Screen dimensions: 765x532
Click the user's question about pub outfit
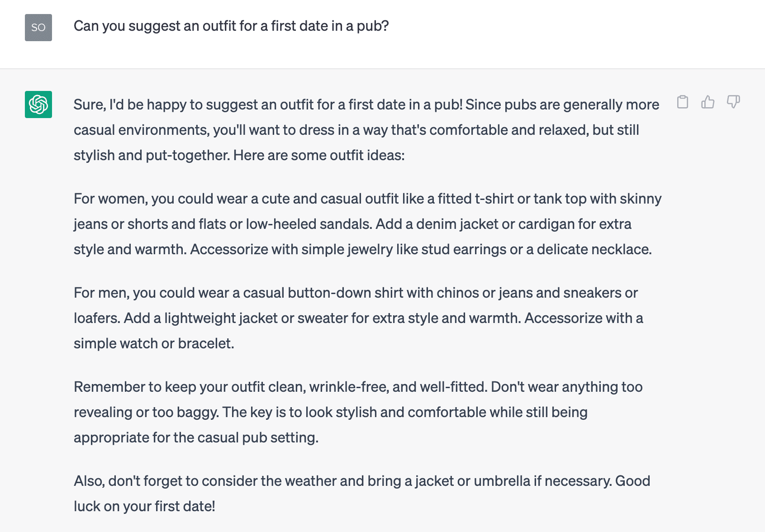pyautogui.click(x=231, y=26)
